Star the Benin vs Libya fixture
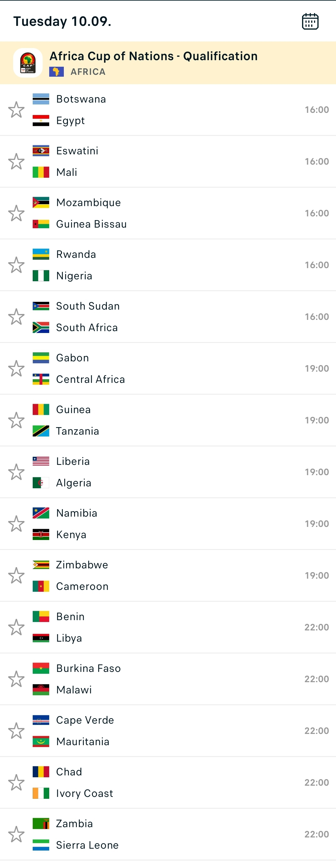The height and width of the screenshot is (868, 336). click(x=16, y=627)
